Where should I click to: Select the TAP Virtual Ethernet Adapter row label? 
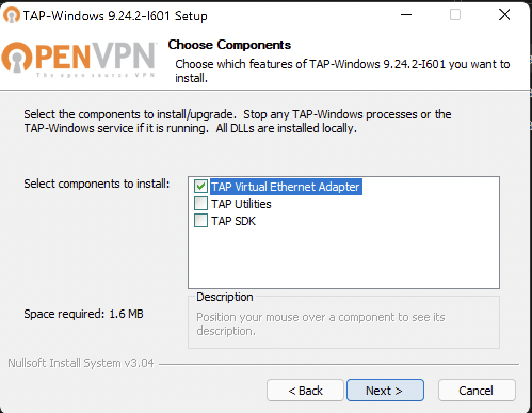[x=286, y=187]
